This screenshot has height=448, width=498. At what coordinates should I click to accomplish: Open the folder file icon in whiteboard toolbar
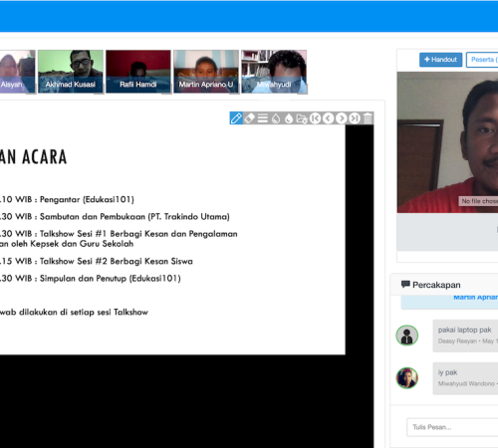tap(302, 118)
